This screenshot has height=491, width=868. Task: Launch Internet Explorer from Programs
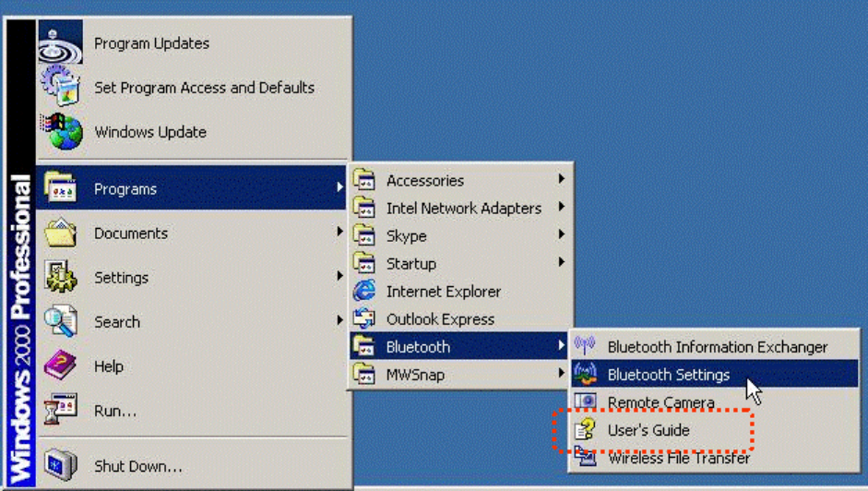(459, 291)
